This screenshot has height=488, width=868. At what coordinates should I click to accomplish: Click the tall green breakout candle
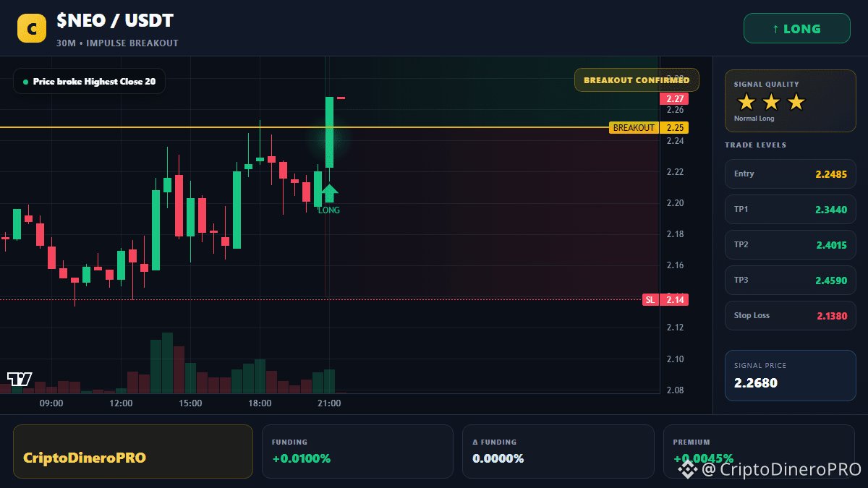(x=329, y=132)
